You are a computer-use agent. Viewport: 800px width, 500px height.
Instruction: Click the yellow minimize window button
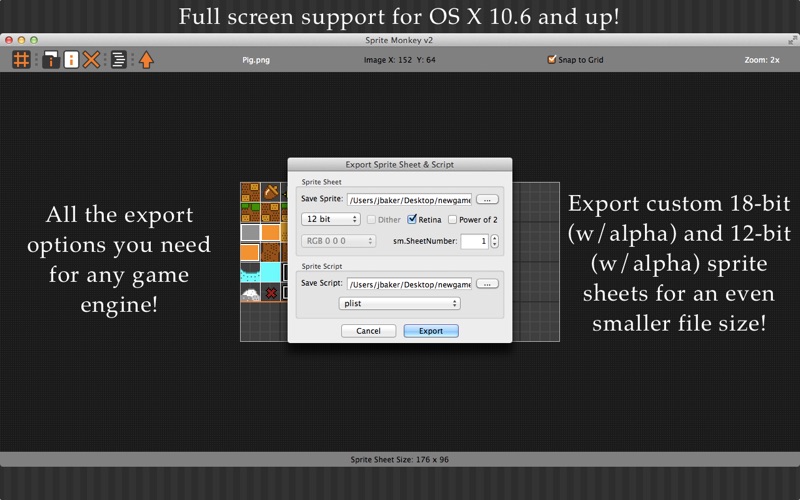[x=21, y=40]
